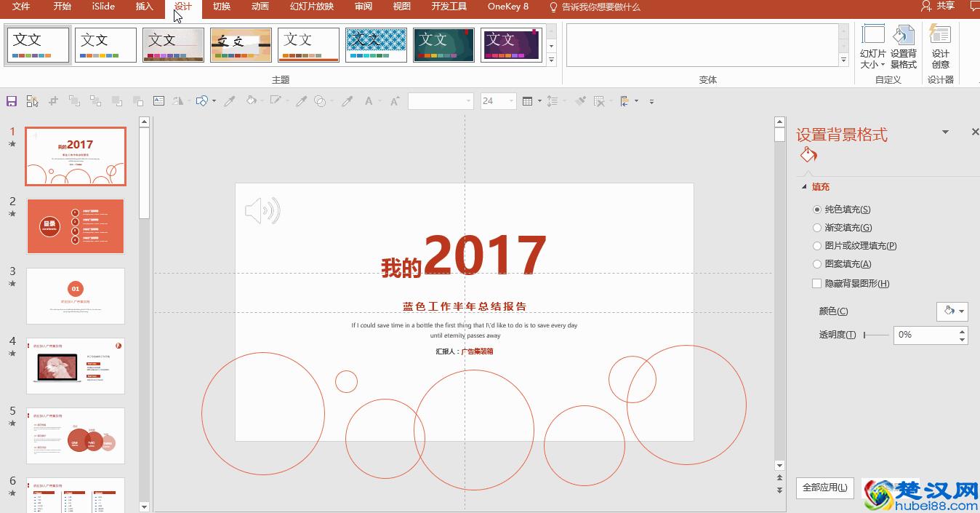The image size is (980, 513).
Task: Click the fill bucket icon under 设置背景格式 title
Action: point(808,154)
